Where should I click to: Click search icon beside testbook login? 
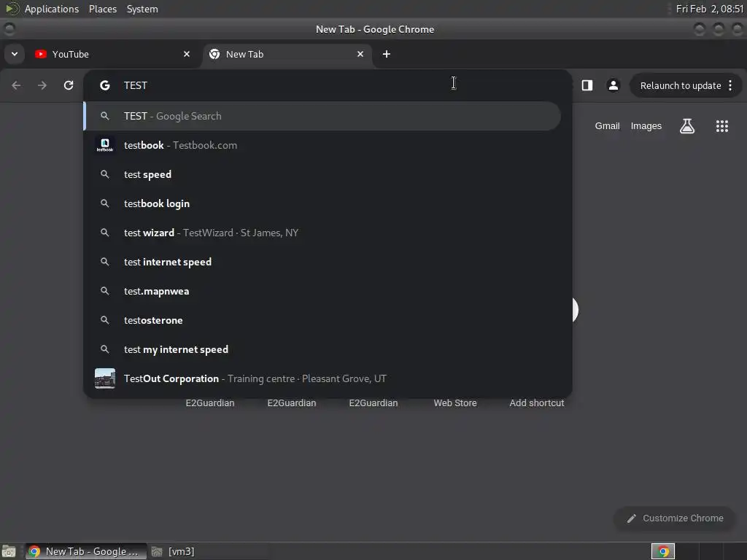coord(105,204)
